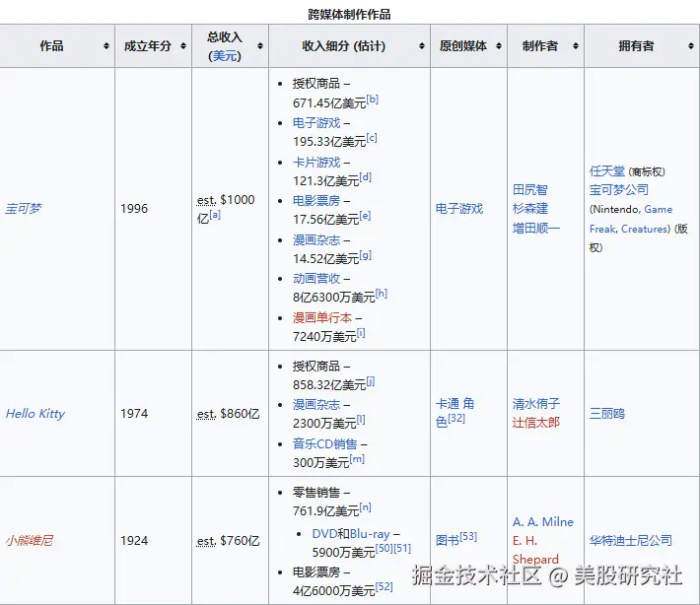
Task: Open footnote [m] after 300万美元
Action: (357, 458)
